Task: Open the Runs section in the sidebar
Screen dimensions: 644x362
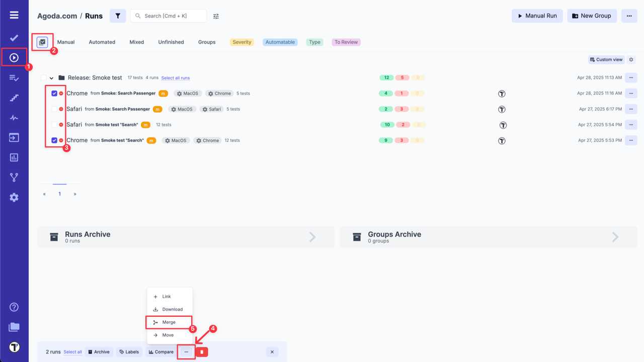Action: pyautogui.click(x=14, y=57)
